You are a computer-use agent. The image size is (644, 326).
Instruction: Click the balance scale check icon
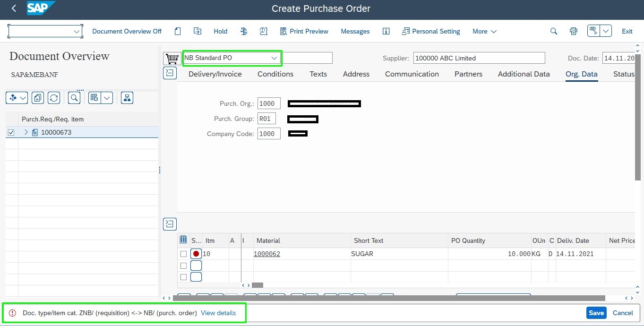(244, 31)
